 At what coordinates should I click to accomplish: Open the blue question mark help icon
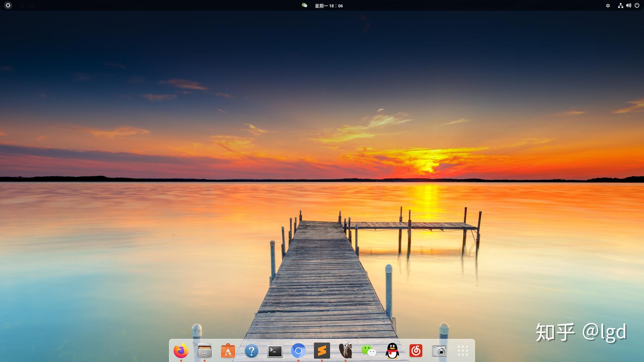coord(251,351)
